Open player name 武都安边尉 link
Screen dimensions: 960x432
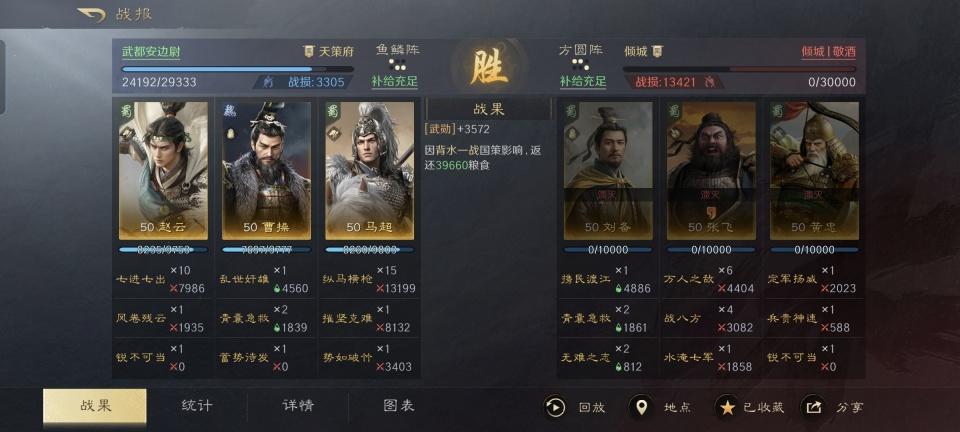(151, 52)
